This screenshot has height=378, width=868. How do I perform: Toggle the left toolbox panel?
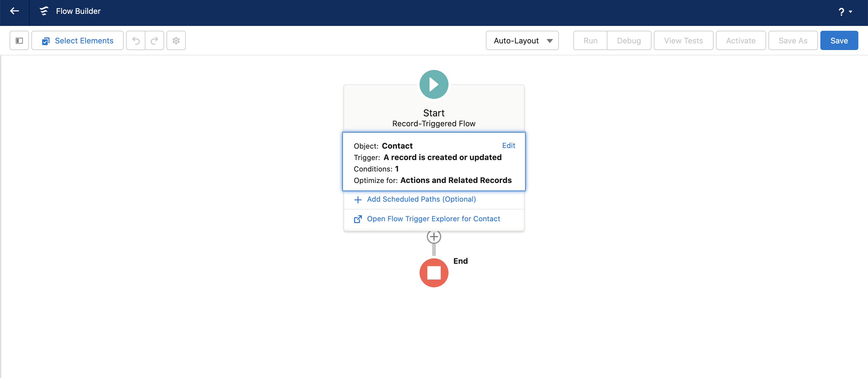tap(19, 41)
